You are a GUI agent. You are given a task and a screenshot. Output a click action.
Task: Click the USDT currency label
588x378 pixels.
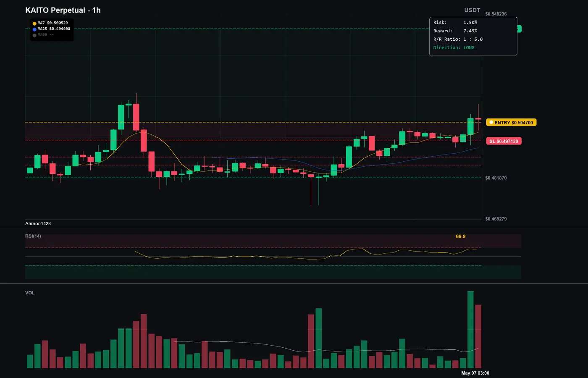[472, 10]
